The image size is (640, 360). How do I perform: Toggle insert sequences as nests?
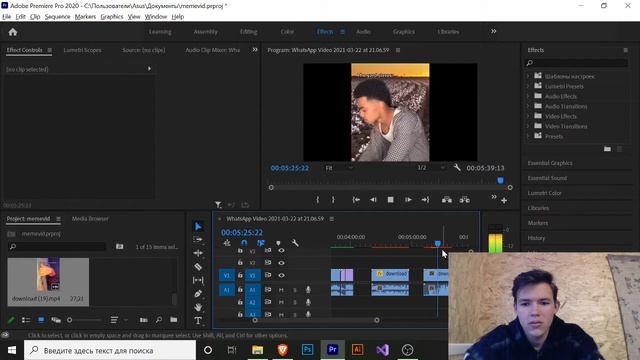(227, 243)
